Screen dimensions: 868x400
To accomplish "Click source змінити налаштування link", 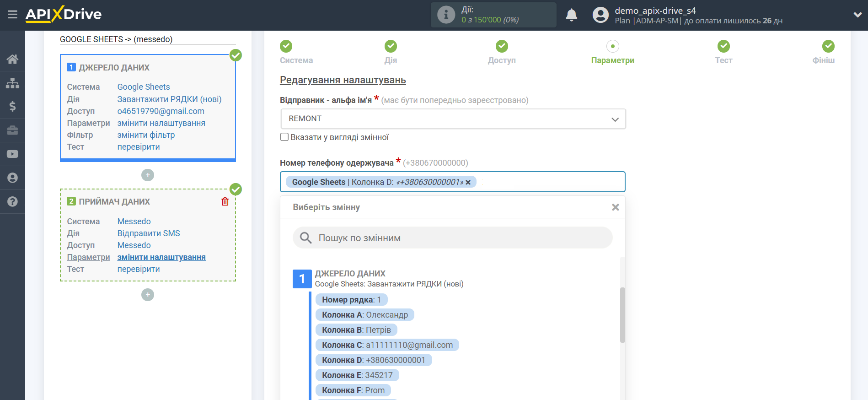I will 161,123.
